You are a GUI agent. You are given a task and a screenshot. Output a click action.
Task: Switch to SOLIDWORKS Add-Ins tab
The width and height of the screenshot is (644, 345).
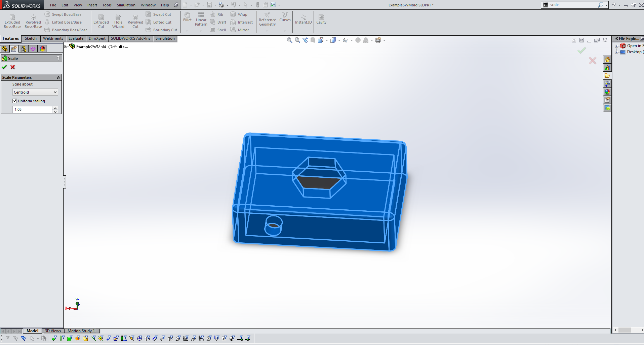pyautogui.click(x=130, y=38)
